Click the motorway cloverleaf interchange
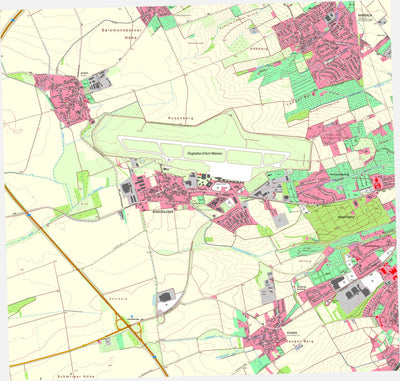The width and height of the screenshot is (400, 381). (x=129, y=326)
